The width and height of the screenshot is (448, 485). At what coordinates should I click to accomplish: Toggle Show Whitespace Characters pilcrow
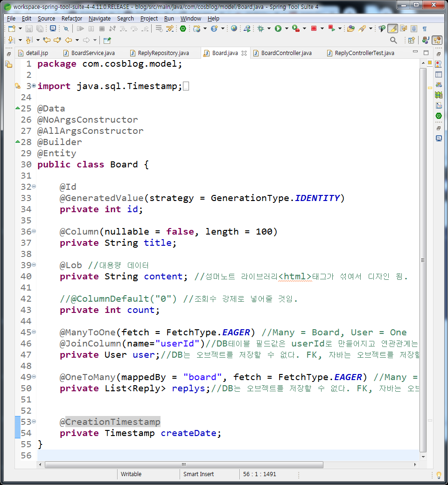coord(425,29)
